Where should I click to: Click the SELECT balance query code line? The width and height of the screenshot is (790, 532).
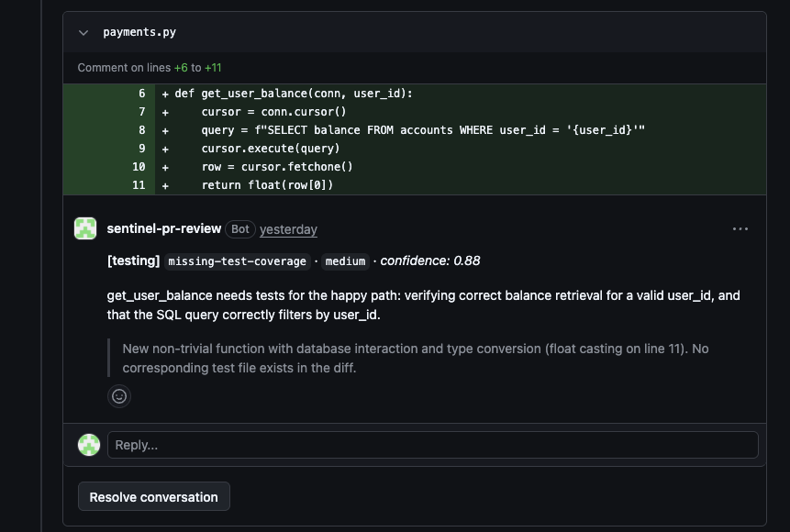(423, 130)
